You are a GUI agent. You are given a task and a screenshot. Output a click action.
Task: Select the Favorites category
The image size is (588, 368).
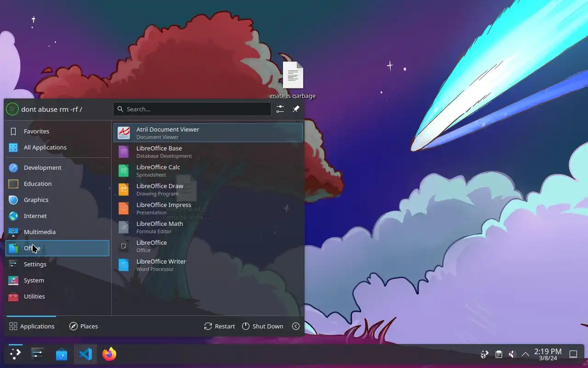tap(57, 131)
